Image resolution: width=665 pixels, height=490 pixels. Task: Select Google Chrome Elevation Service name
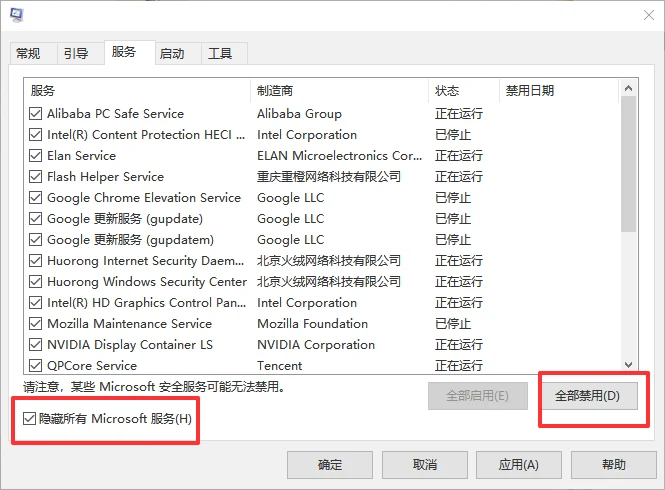click(x=144, y=198)
